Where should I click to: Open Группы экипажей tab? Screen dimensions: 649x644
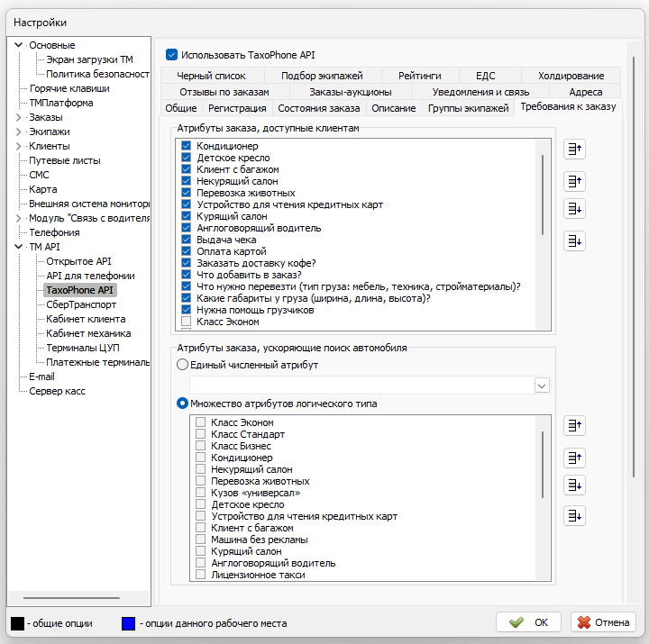[x=468, y=108]
